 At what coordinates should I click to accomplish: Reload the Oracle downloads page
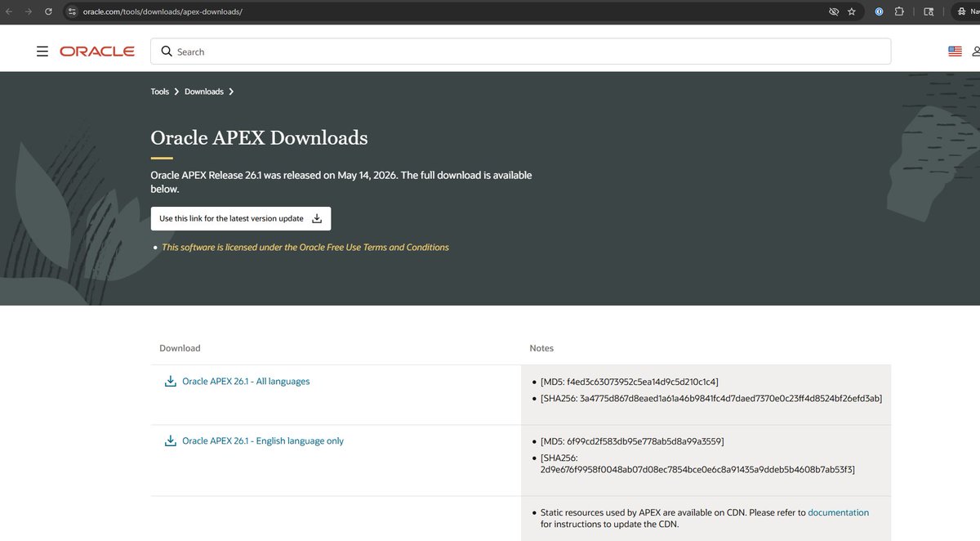[48, 11]
